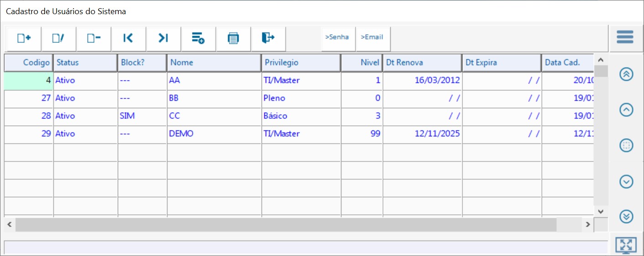Click the delete record icon

pyautogui.click(x=94, y=38)
